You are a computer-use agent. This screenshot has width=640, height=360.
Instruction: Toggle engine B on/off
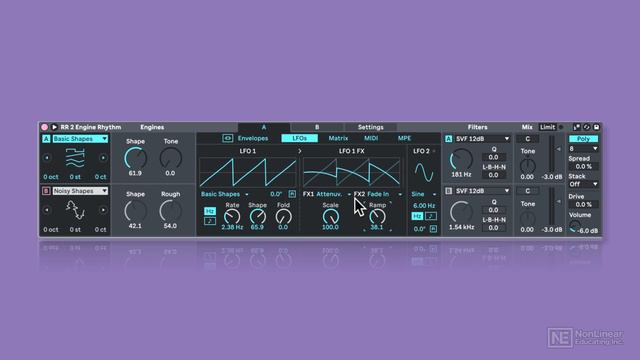point(46,191)
